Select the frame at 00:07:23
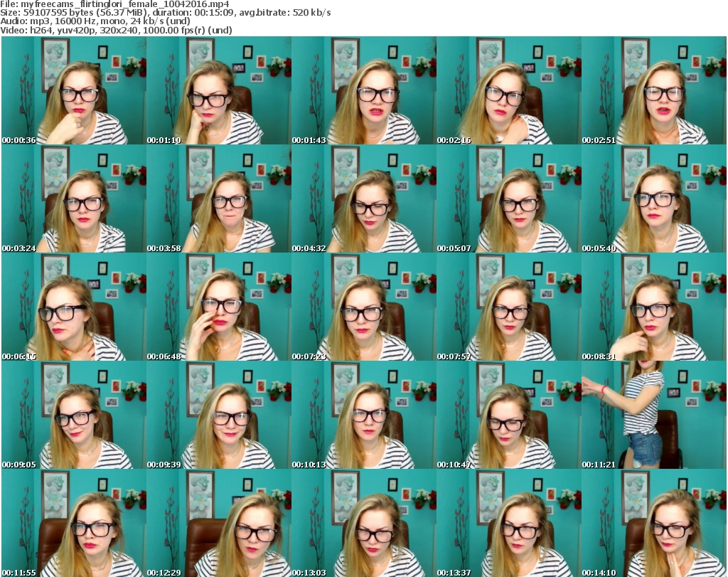The image size is (728, 577). click(364, 307)
